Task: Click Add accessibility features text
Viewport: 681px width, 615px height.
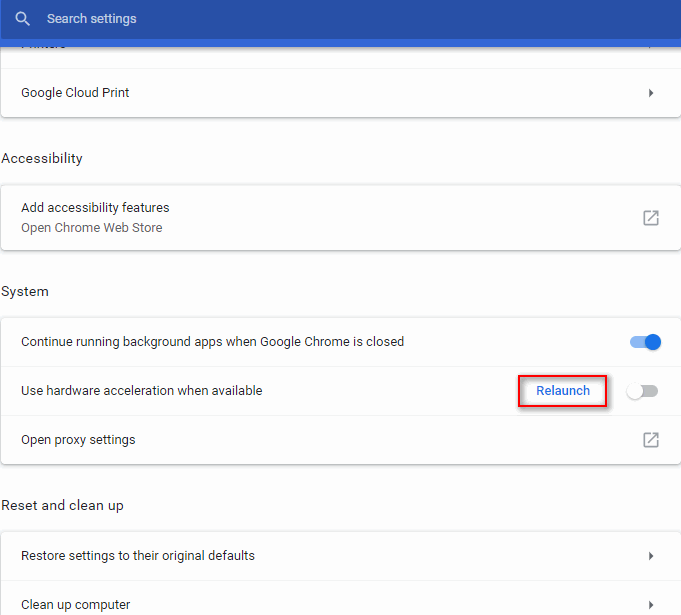Action: 95,208
